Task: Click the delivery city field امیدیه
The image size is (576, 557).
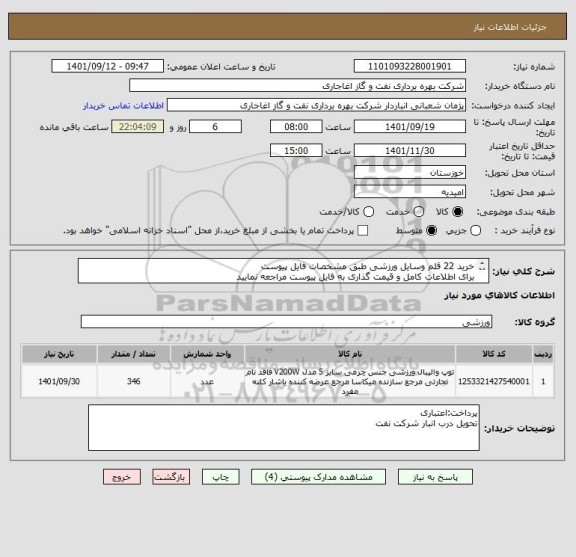Action: (x=410, y=192)
